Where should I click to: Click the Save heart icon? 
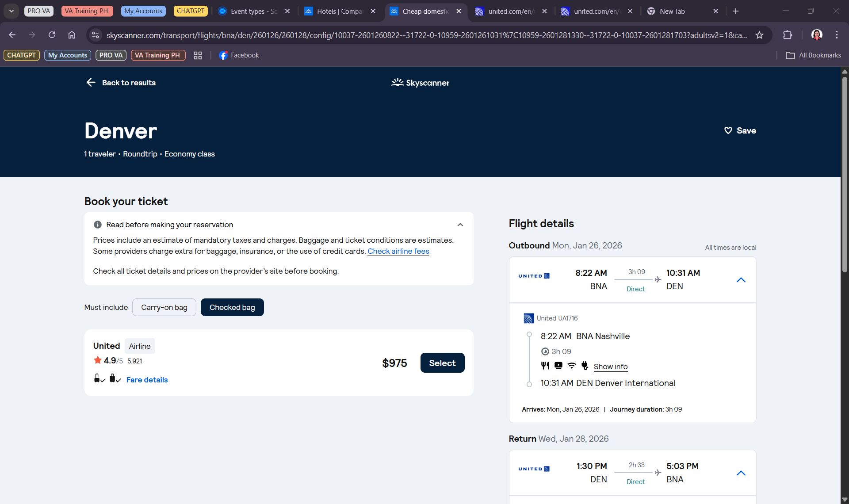click(728, 130)
